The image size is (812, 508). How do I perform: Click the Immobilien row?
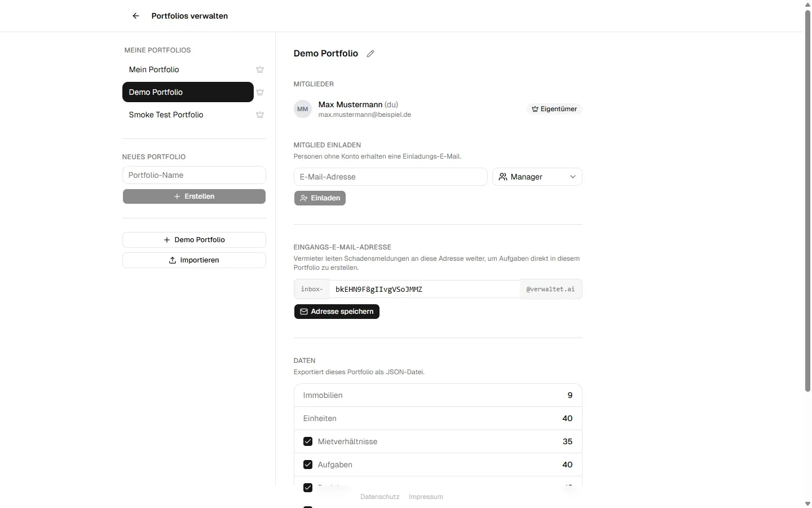[x=438, y=395]
